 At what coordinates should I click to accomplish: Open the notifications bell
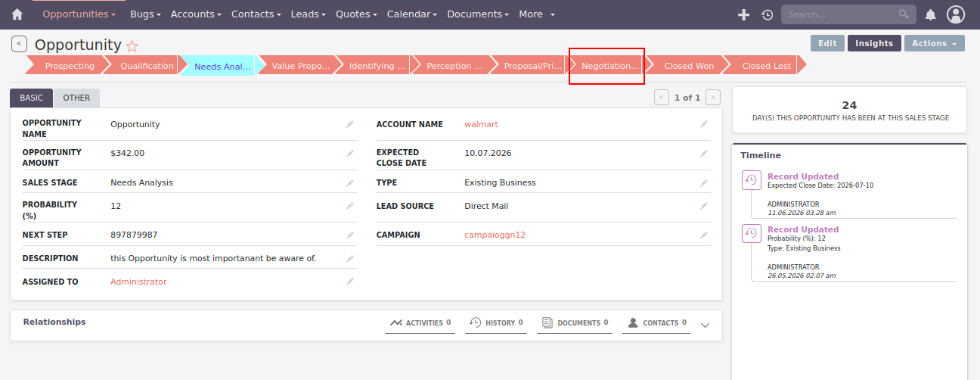tap(931, 14)
